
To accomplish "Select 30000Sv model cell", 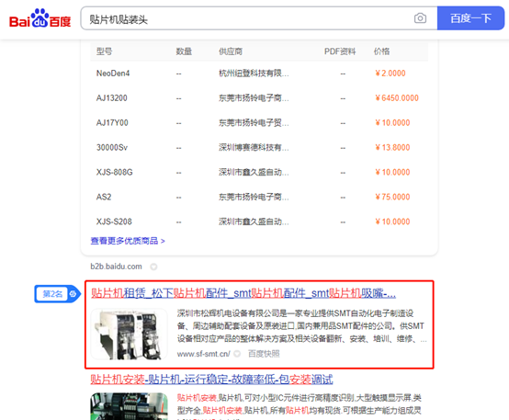I will click(x=112, y=147).
